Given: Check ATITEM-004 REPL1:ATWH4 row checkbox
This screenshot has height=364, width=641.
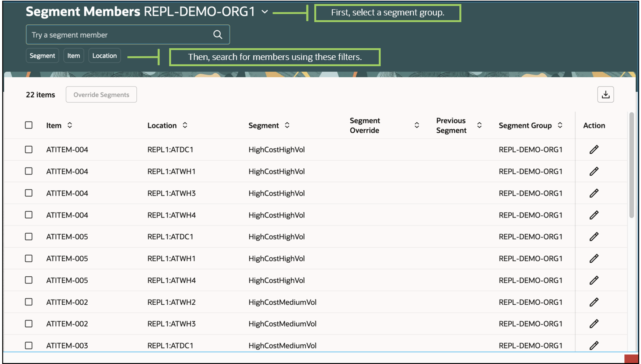Looking at the screenshot, I should [29, 215].
